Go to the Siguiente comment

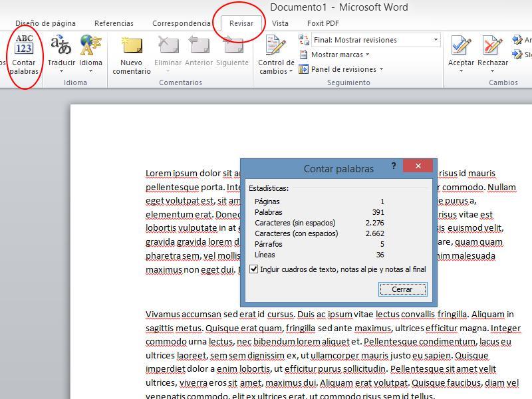tap(232, 45)
